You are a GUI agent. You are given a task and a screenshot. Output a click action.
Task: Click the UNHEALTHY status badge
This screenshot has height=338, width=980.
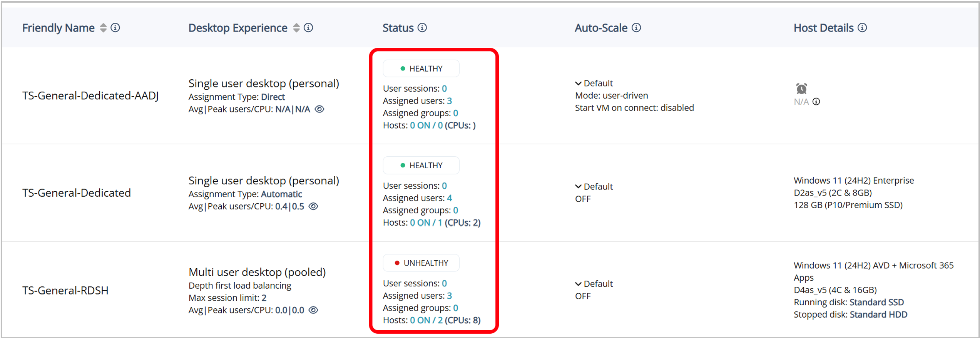421,263
